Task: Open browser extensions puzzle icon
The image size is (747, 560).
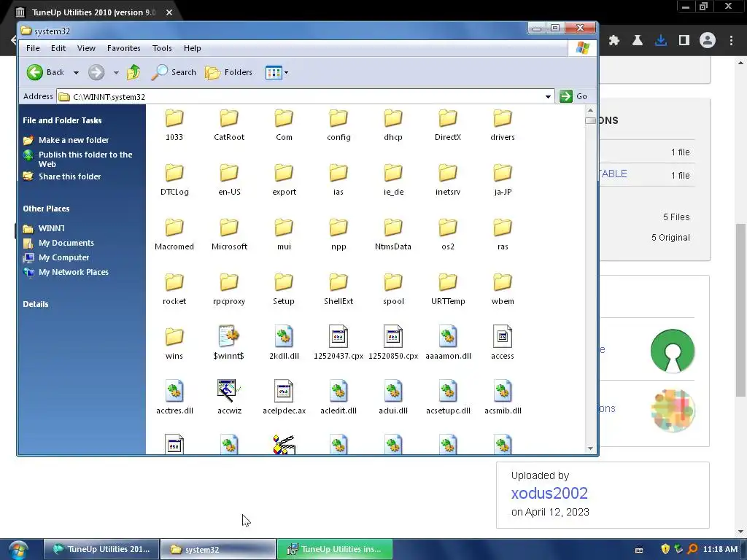Action: 614,41
